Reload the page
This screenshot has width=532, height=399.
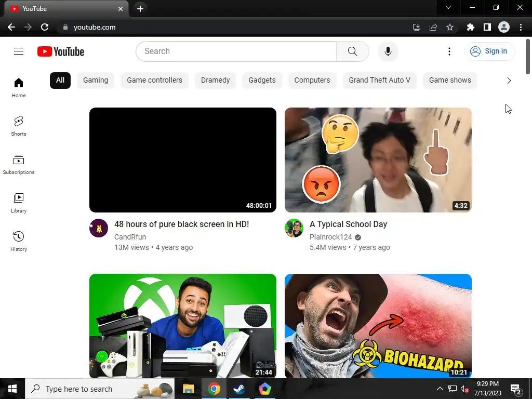(45, 27)
